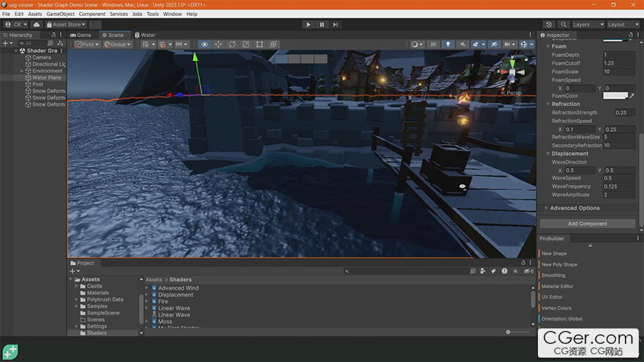Lock the Inspector panel
This screenshot has width=644, height=362.
click(x=631, y=35)
